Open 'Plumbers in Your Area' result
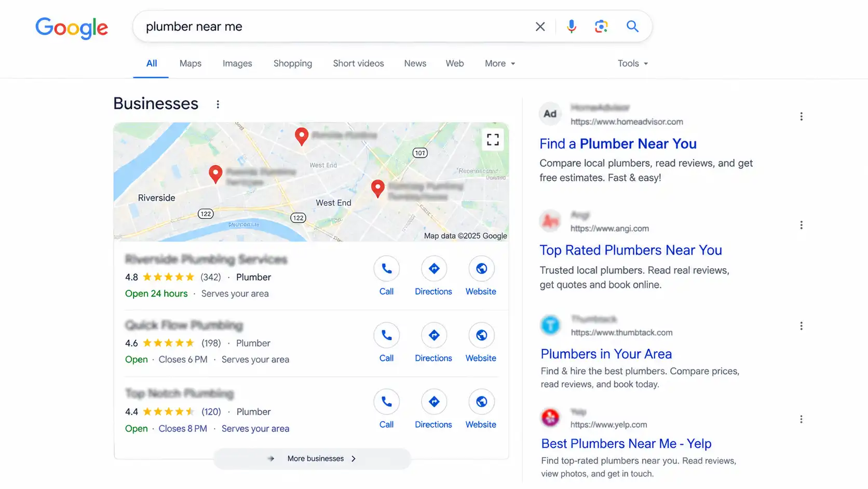Screen dimensions: 868x489 click(x=606, y=354)
